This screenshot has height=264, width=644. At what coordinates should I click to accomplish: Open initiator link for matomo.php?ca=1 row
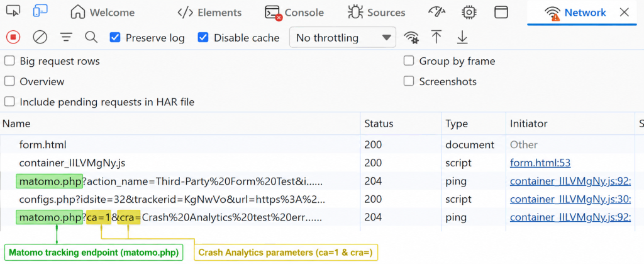click(570, 217)
